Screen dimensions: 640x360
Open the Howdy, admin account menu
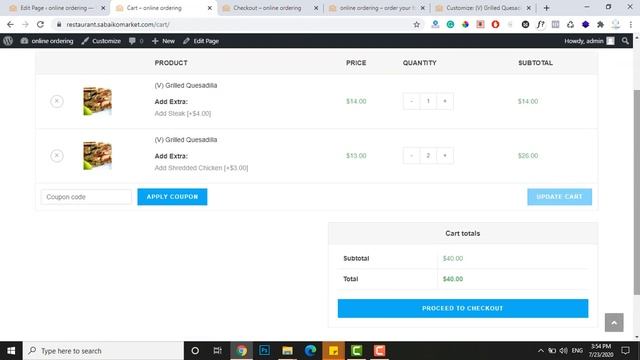[x=589, y=41]
